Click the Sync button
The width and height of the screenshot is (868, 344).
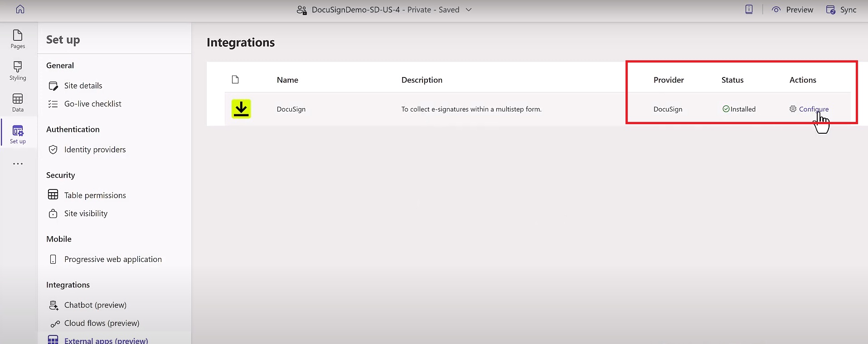coord(841,10)
